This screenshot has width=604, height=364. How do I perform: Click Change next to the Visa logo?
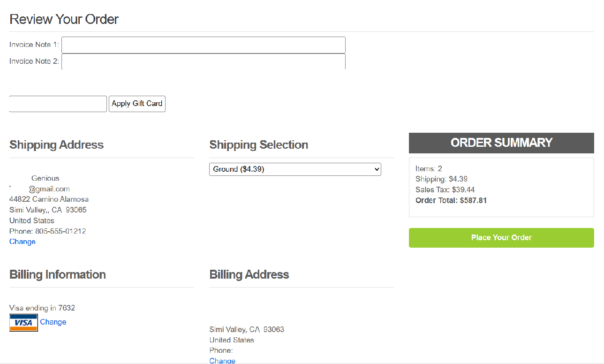pyautogui.click(x=53, y=322)
